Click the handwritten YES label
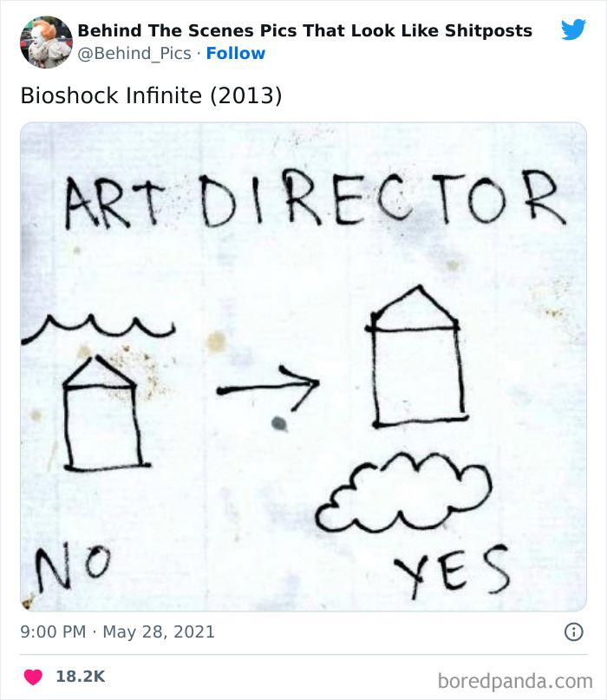This screenshot has height=700, width=607. coord(452,571)
